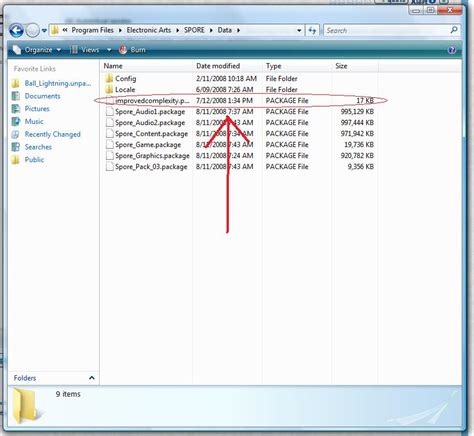Click the Ball_Lightning folder sidebar icon
474x436 pixels.
(16, 83)
